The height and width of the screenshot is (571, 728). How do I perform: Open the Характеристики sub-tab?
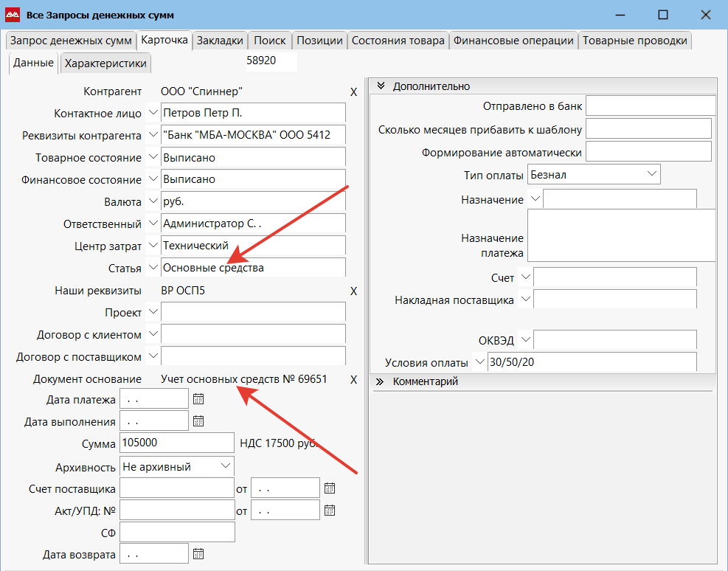(105, 63)
